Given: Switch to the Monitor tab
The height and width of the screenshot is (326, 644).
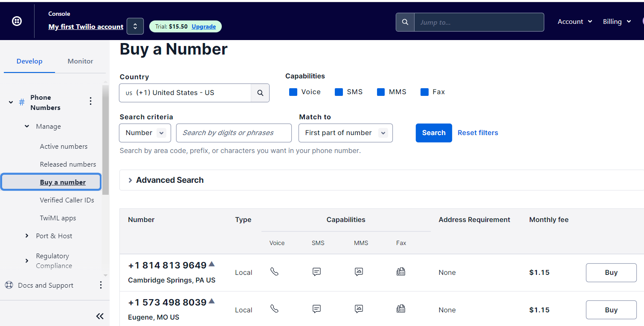Looking at the screenshot, I should point(80,61).
